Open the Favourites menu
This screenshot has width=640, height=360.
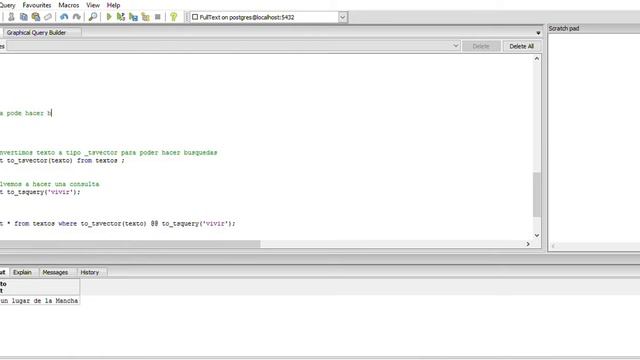37,5
